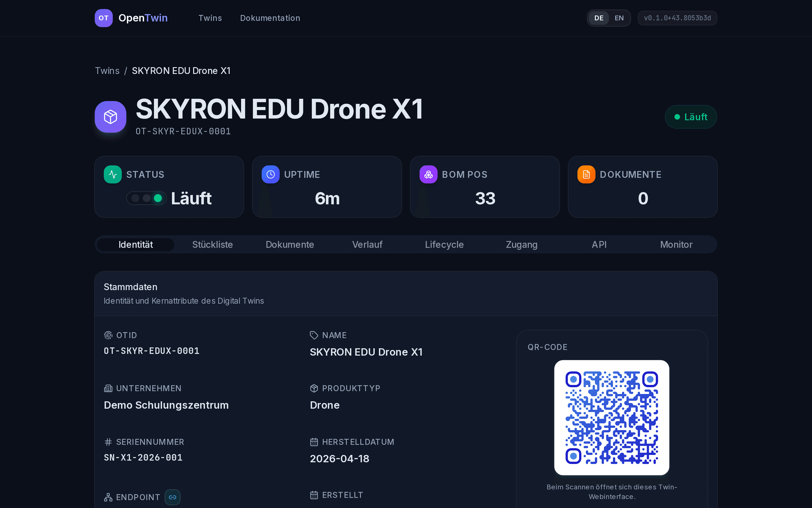Open the endpoint link icon button
The image size is (812, 508).
click(173, 497)
